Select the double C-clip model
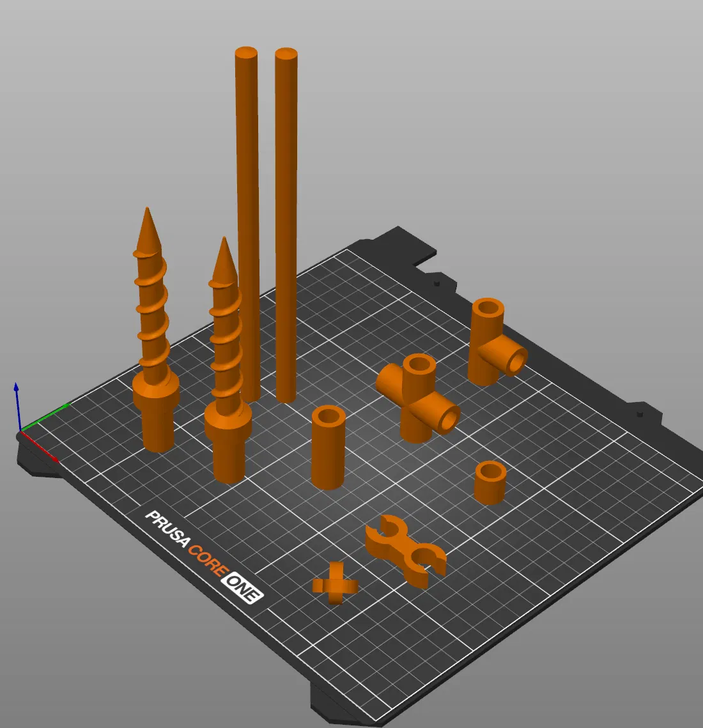 (406, 551)
